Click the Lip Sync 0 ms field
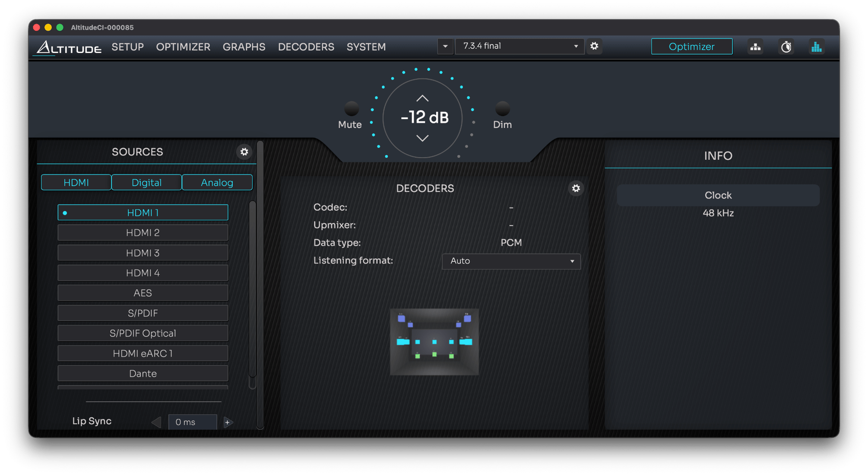The image size is (868, 475). (x=193, y=422)
